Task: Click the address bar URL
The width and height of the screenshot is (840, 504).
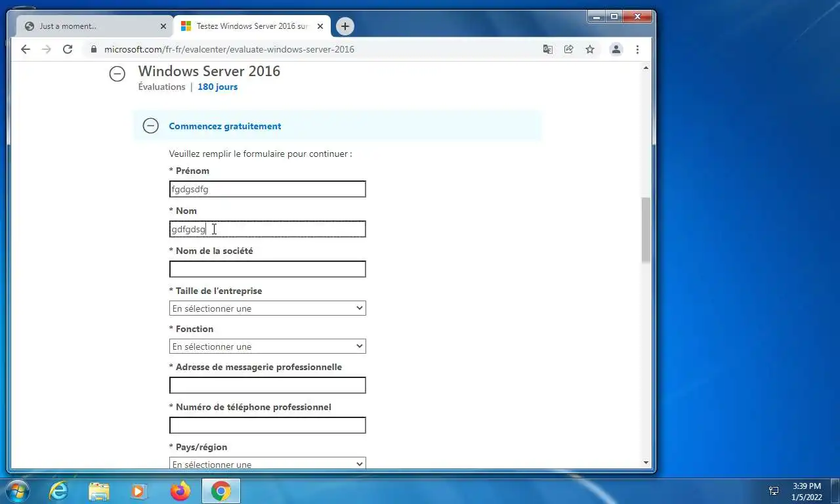Action: click(229, 49)
